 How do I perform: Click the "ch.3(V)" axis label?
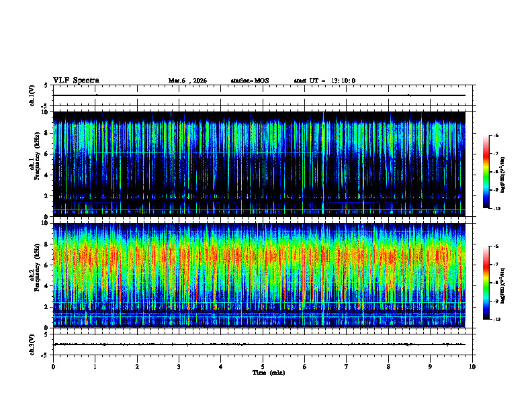tap(32, 345)
